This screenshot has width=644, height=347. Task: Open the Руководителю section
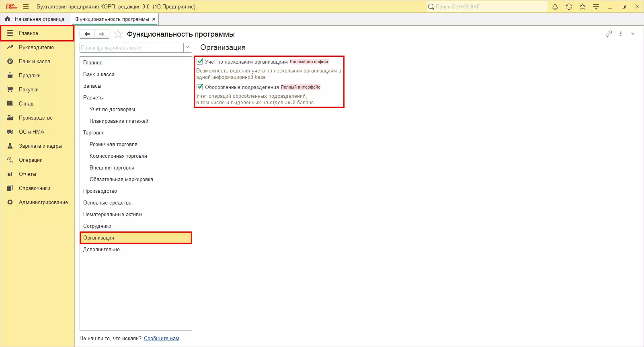pyautogui.click(x=37, y=47)
